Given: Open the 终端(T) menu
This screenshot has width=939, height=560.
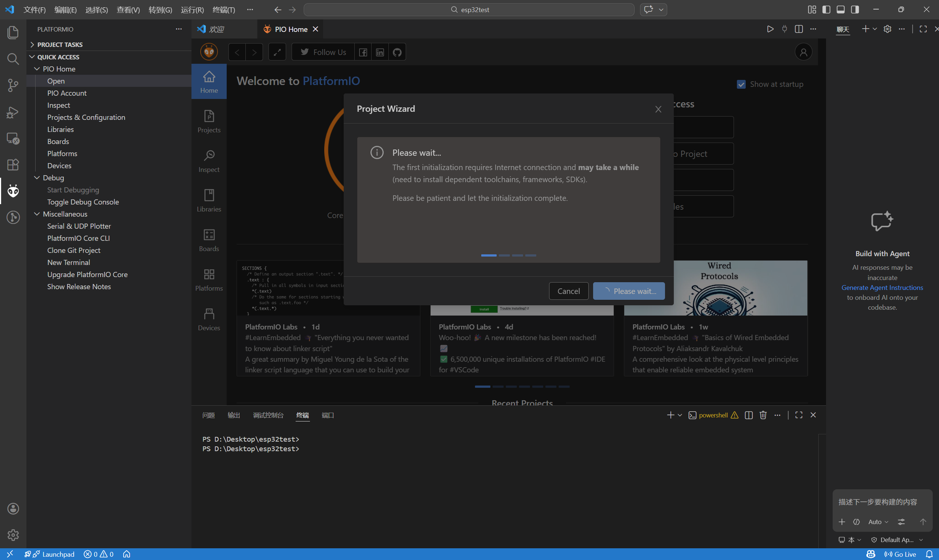Looking at the screenshot, I should [223, 10].
